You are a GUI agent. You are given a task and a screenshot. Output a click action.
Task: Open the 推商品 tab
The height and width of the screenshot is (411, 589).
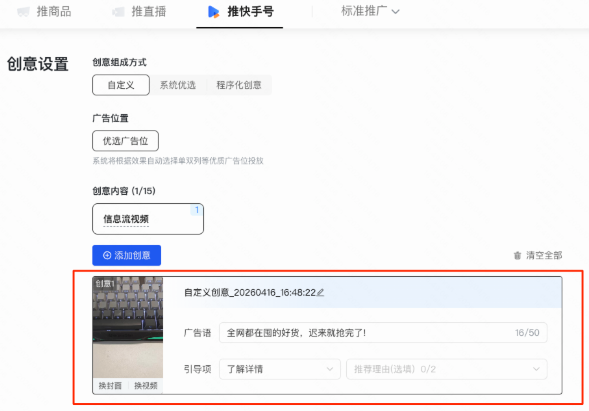click(x=44, y=12)
